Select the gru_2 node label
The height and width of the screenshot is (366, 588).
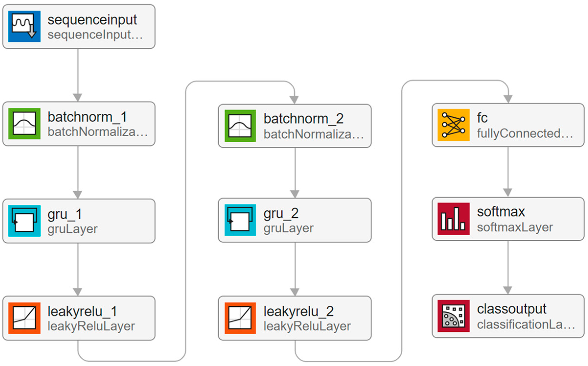[x=281, y=213]
